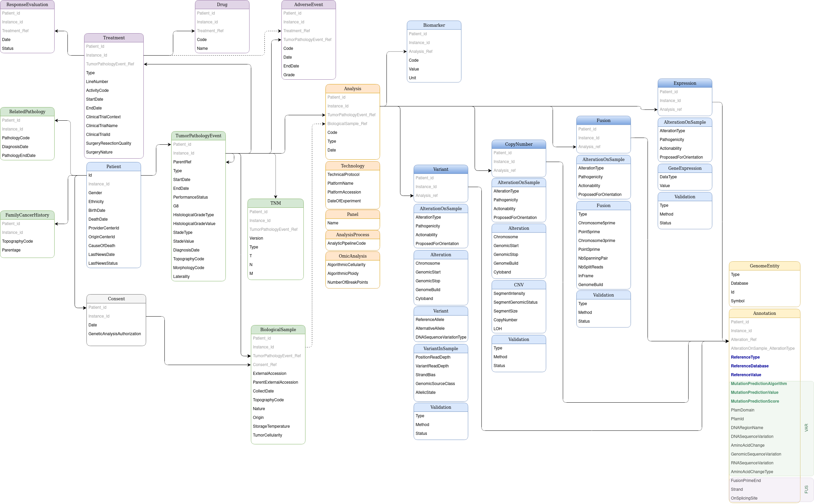
Task: Select the MutationPredictionScore field
Action: (x=755, y=401)
